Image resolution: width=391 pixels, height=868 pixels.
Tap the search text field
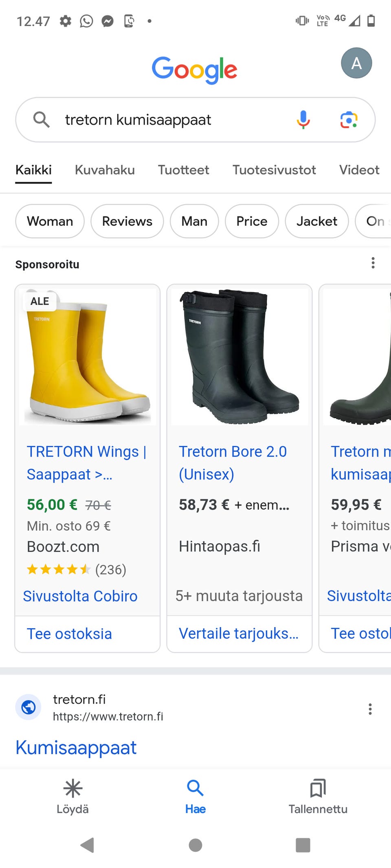coord(171,120)
